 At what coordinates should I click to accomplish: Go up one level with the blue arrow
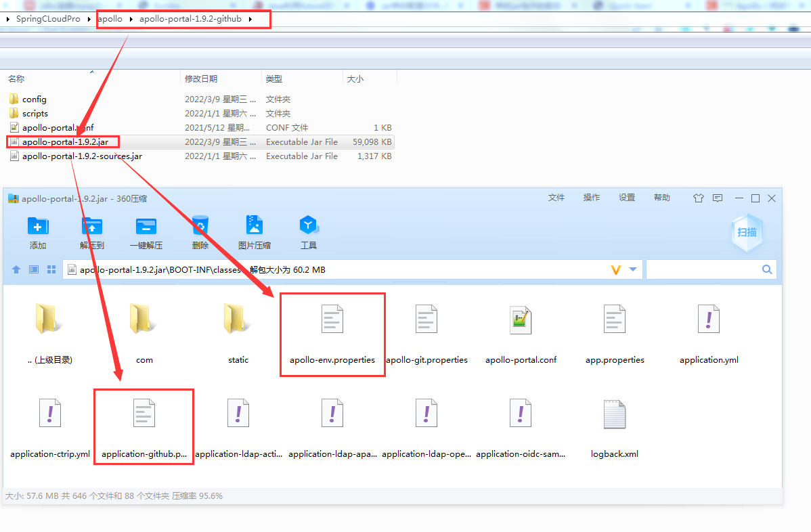click(x=16, y=269)
